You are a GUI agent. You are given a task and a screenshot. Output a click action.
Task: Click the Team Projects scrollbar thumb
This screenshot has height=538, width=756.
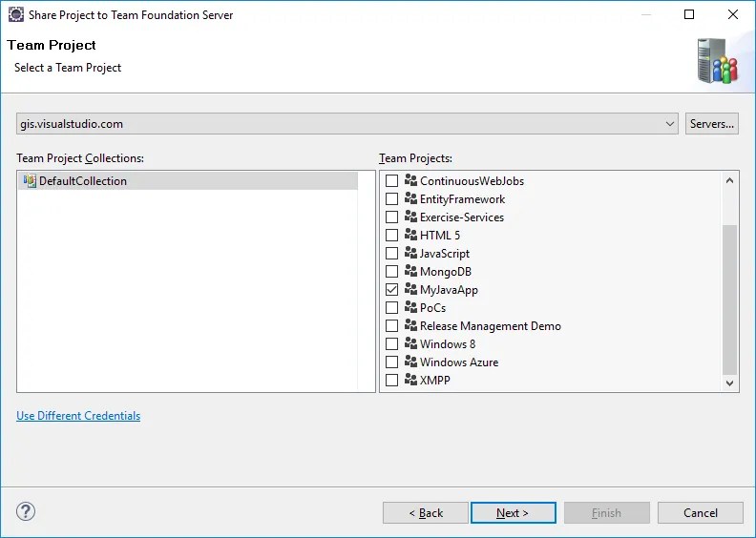(x=730, y=300)
